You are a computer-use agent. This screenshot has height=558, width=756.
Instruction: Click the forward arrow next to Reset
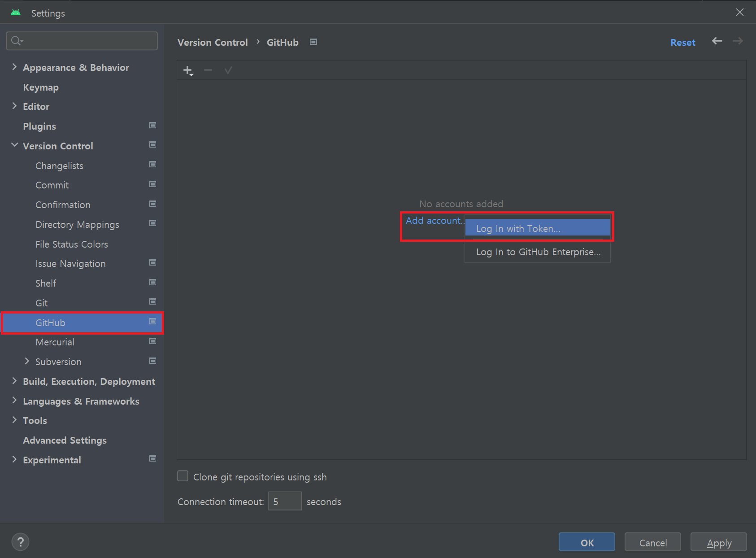(738, 41)
